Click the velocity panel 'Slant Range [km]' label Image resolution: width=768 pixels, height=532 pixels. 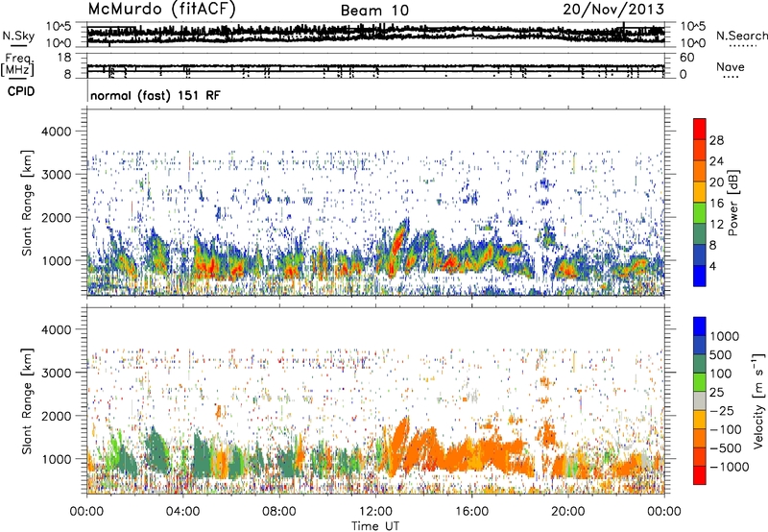[27, 401]
